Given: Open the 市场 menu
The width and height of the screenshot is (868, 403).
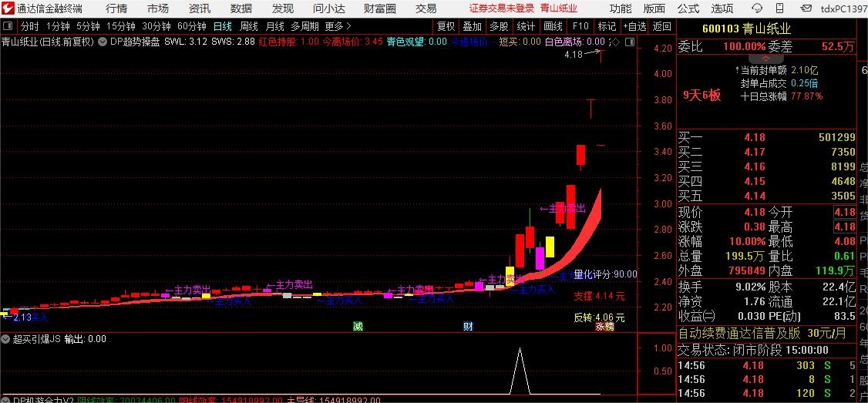Looking at the screenshot, I should point(158,8).
